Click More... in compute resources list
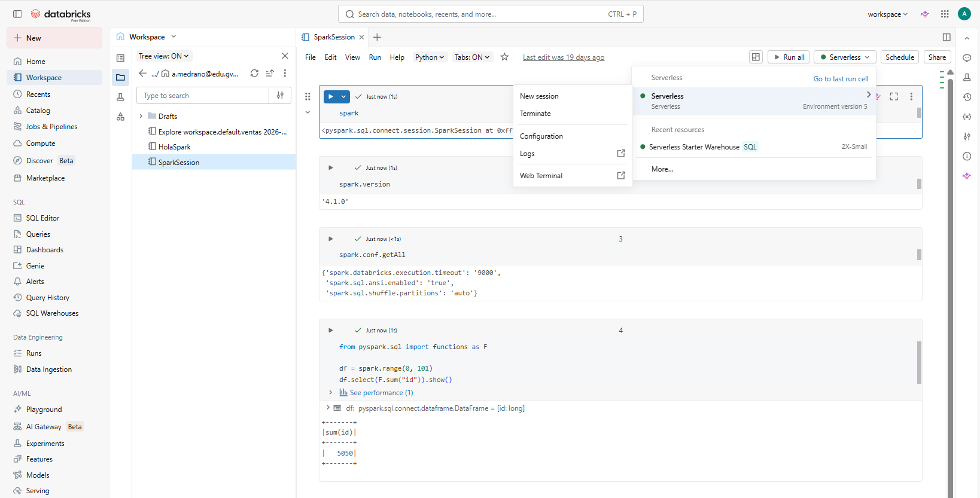980x498 pixels. [x=662, y=169]
